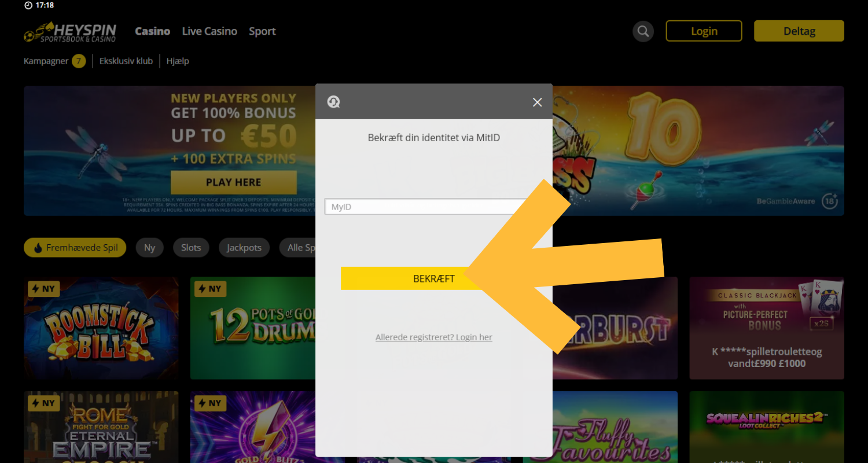The image size is (868, 463).
Task: Select the Slots category tab
Action: 191,248
